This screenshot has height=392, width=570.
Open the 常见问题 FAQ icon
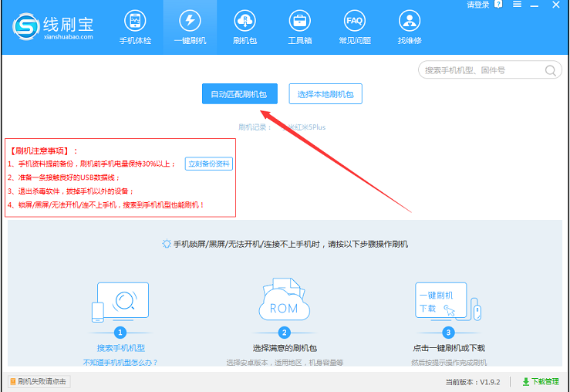tap(354, 27)
